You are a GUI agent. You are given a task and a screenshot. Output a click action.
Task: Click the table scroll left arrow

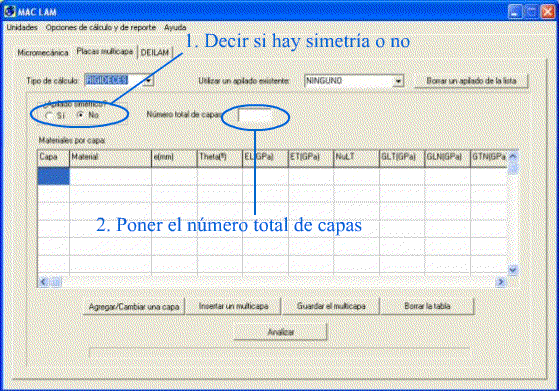point(43,282)
